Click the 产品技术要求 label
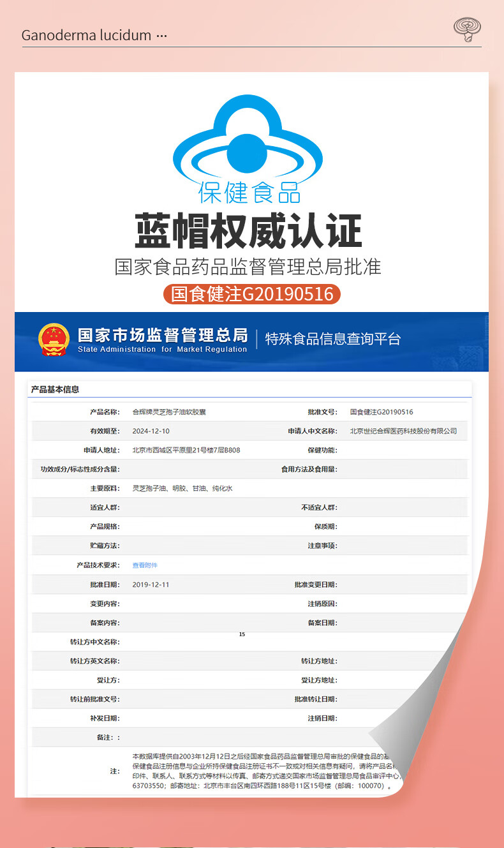Viewport: 504px width, 848px height. [98, 565]
